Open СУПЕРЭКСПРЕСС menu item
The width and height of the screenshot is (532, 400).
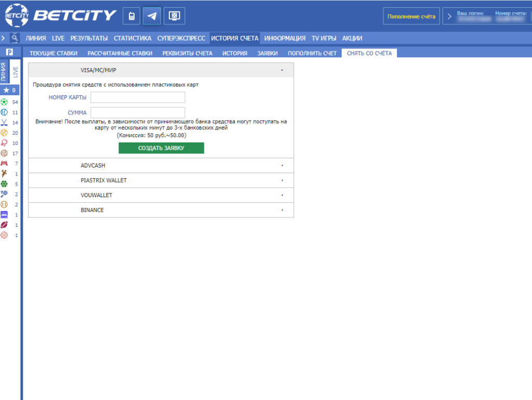tap(181, 38)
